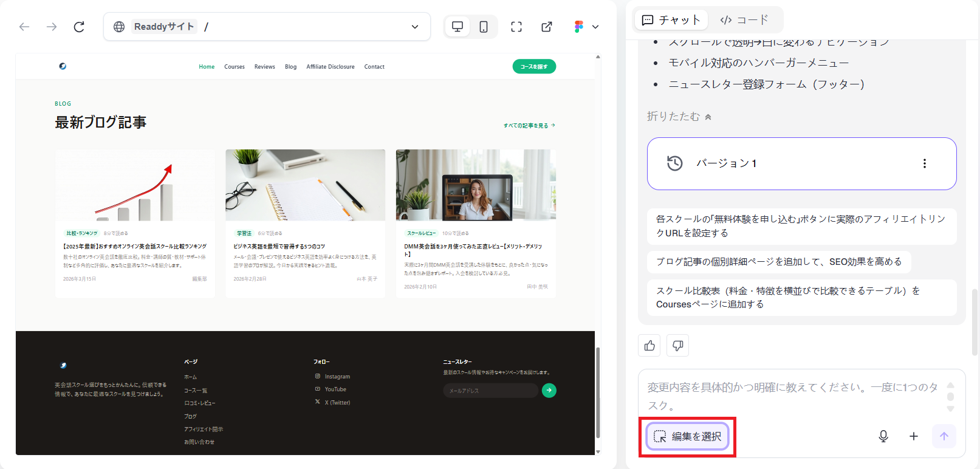Screen dimensions: 980x469
Task: Click footer link お問い合わせ
Action: (199, 442)
